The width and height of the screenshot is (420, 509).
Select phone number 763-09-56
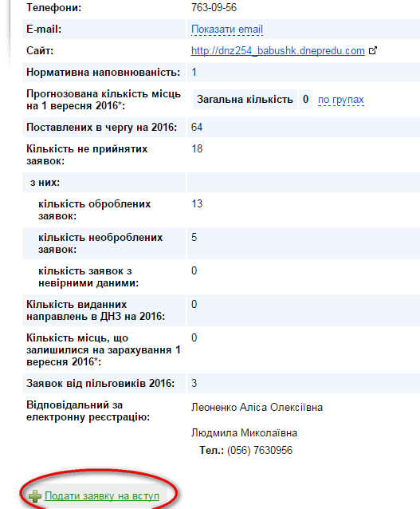[214, 7]
